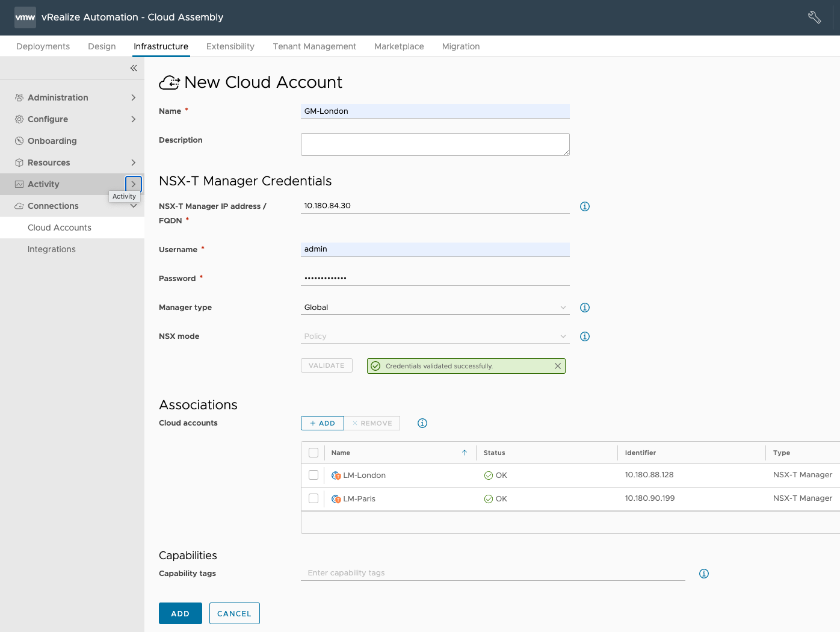Check the LM-Paris row checkbox

[313, 498]
